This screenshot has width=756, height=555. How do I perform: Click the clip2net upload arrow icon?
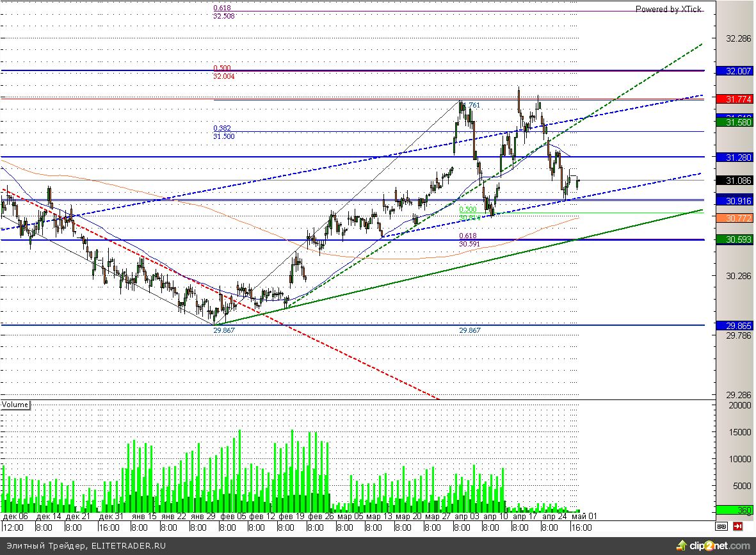[x=682, y=546]
